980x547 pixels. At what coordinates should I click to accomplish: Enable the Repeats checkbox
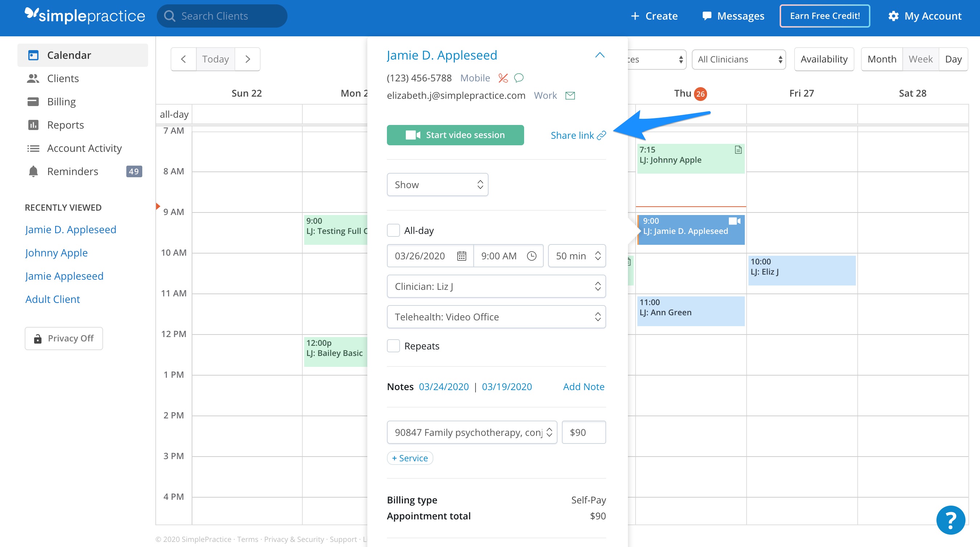393,346
